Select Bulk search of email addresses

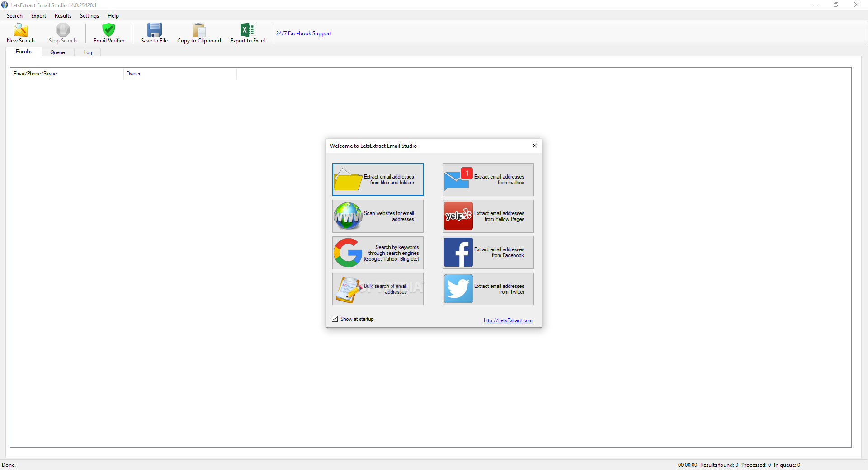(x=378, y=289)
